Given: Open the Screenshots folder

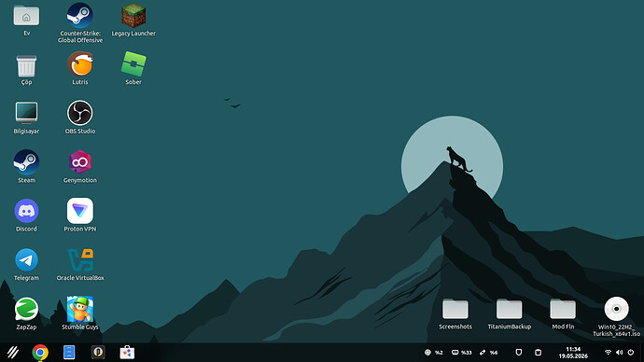Looking at the screenshot, I should click(455, 309).
